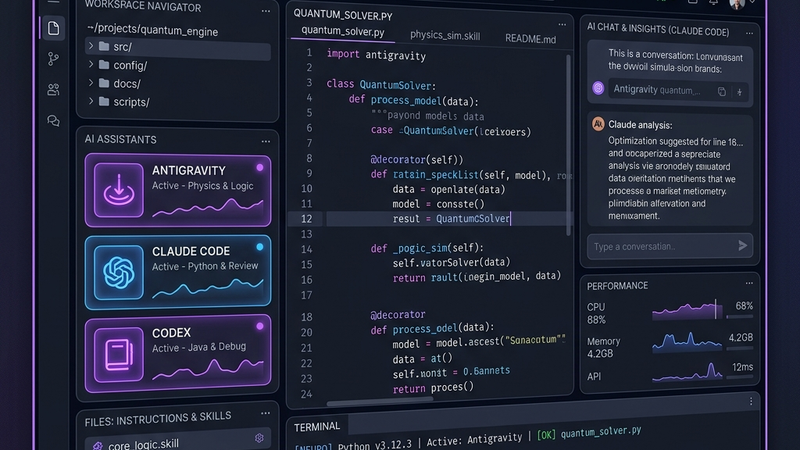Open Files: Instructions & Skills options menu
The image size is (800, 450).
pos(265,413)
